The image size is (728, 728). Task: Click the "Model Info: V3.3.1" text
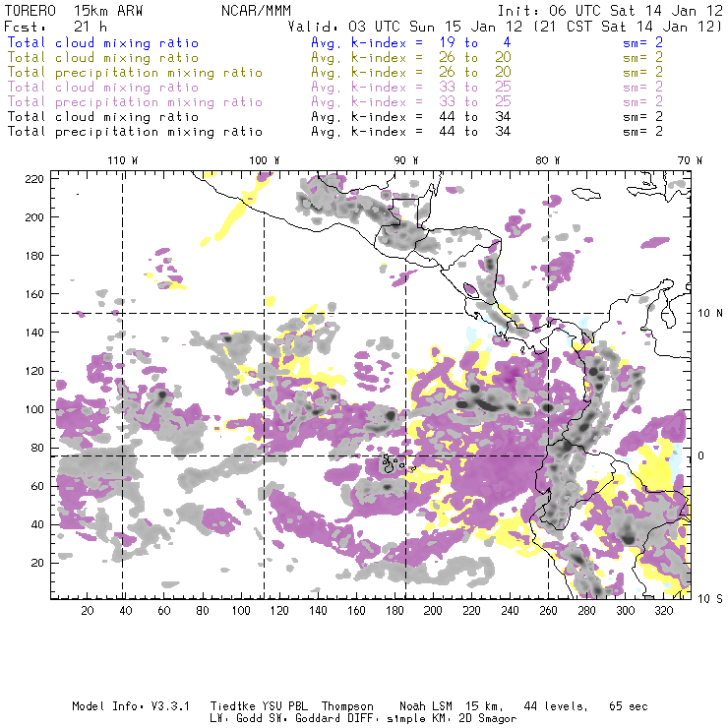point(131,706)
